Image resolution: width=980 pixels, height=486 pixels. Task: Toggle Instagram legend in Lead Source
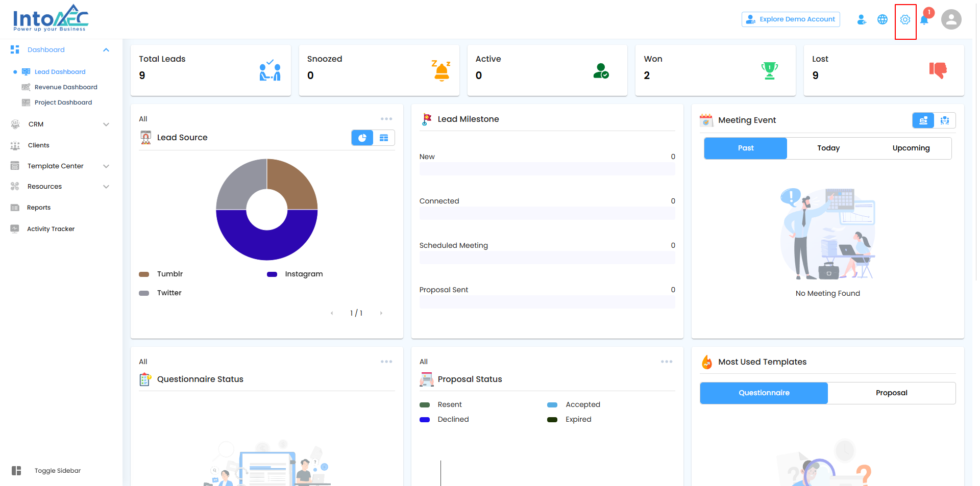(x=295, y=274)
